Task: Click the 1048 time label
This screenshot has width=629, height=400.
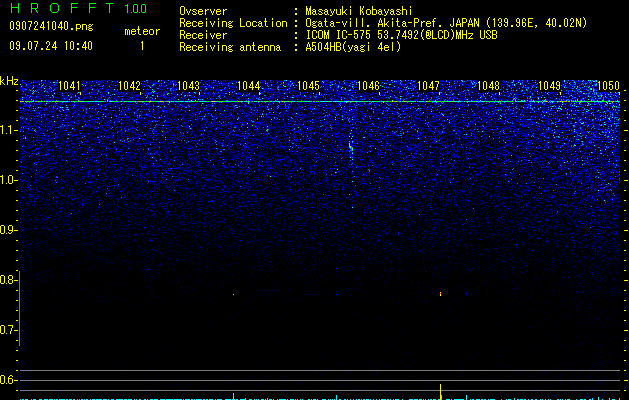Action: coord(488,85)
